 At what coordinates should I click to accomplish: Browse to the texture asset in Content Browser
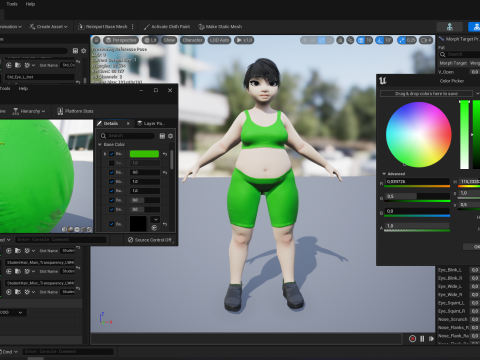[154, 228]
